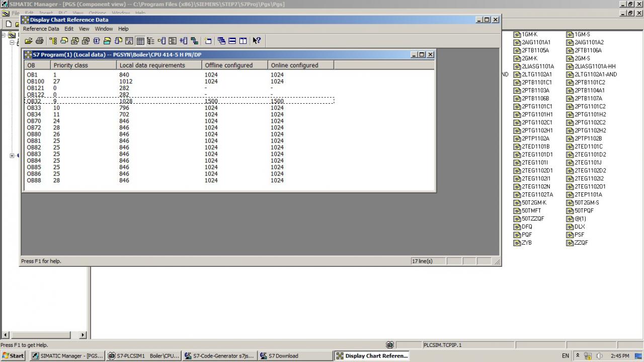
Task: Click the yellow run-sequence tree toolbar icon
Action: (x=53, y=41)
